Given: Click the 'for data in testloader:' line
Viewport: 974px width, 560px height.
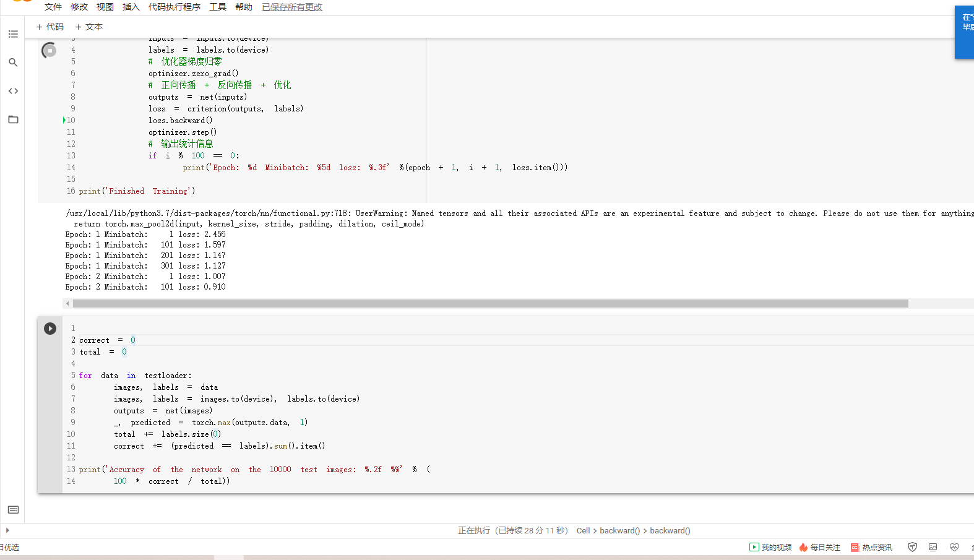Looking at the screenshot, I should pos(136,376).
